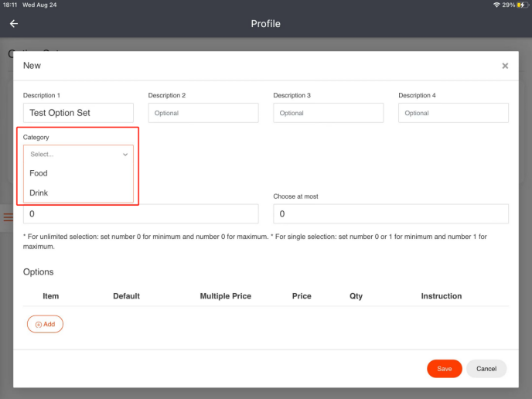Click the Add option button
This screenshot has height=399, width=532.
[45, 325]
